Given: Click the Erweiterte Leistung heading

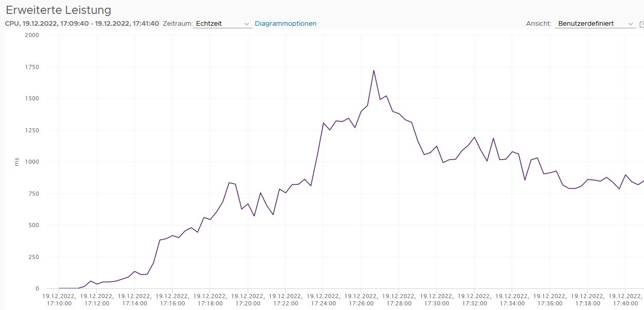Looking at the screenshot, I should [x=58, y=10].
